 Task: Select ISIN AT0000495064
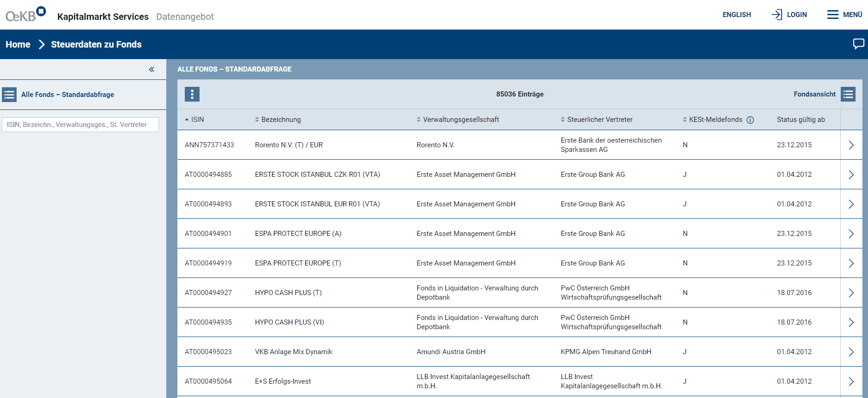tap(208, 381)
